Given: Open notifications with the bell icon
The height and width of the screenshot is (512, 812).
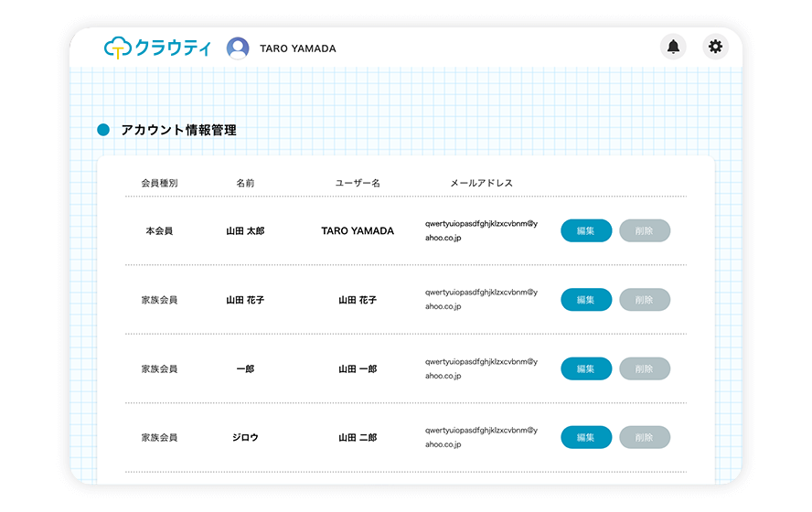Looking at the screenshot, I should [x=673, y=48].
